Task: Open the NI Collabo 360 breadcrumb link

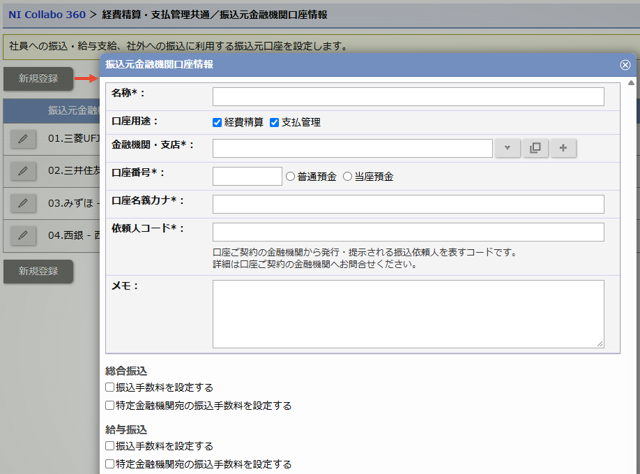Action: click(46, 15)
